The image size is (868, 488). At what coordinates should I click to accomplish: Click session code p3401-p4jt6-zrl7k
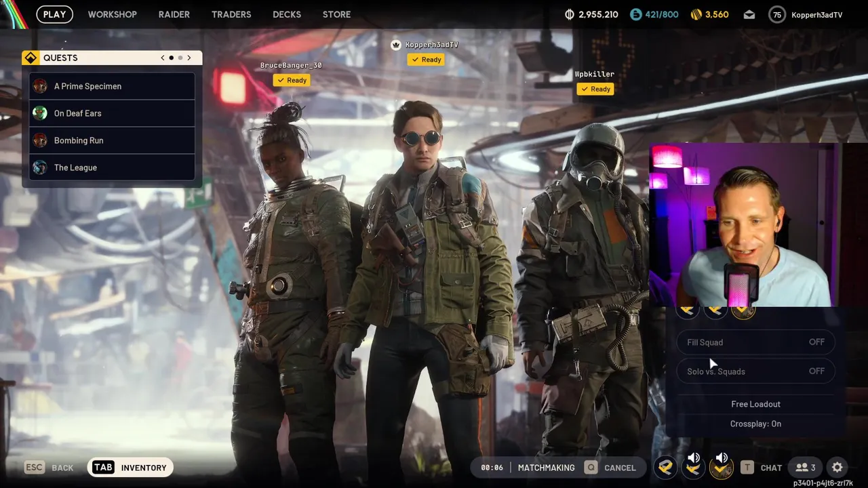(x=823, y=483)
